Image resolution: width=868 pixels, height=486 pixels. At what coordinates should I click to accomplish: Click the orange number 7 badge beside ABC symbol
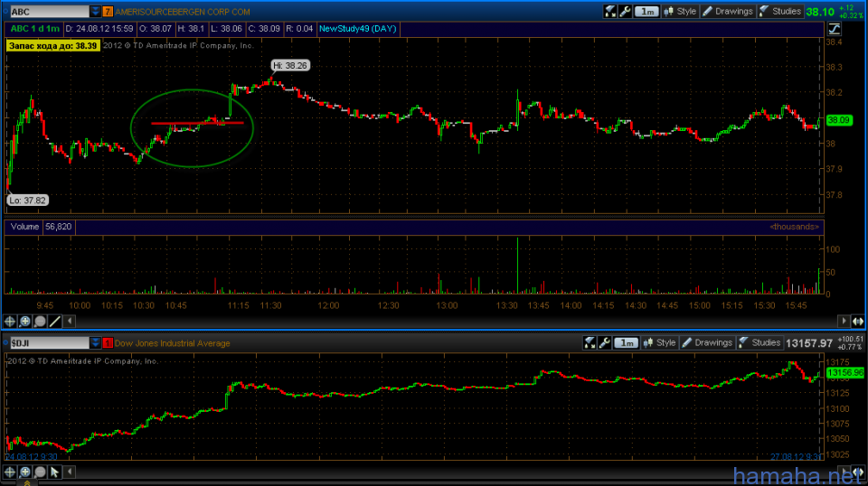[x=108, y=12]
